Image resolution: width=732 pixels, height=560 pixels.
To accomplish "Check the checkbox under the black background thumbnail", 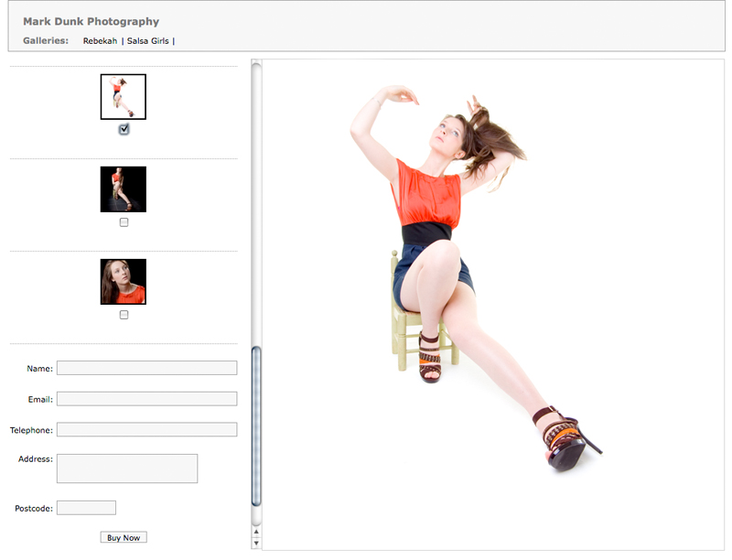I will (x=124, y=222).
